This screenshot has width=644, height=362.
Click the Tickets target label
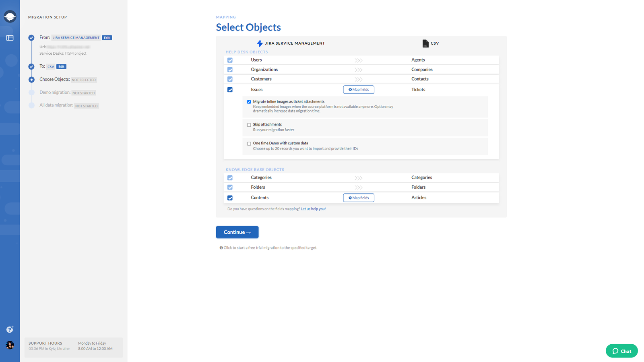point(418,90)
